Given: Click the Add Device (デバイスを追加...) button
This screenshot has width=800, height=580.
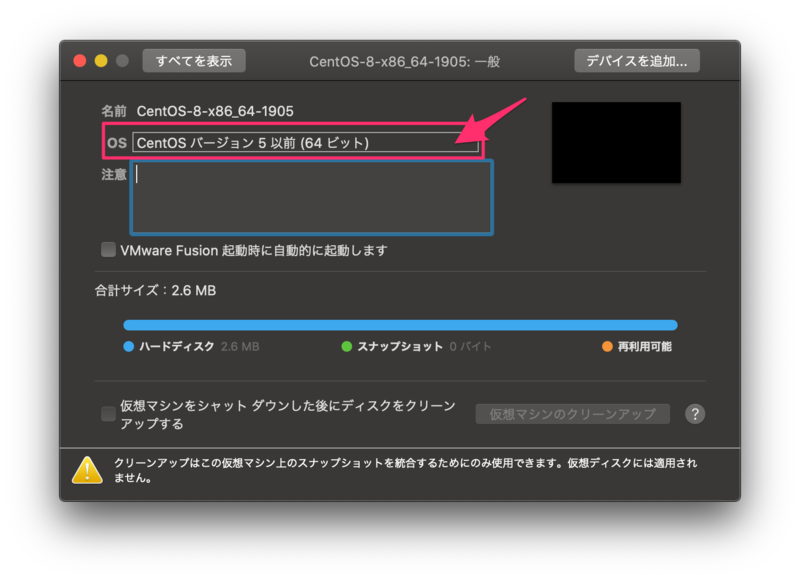Looking at the screenshot, I should (x=637, y=61).
